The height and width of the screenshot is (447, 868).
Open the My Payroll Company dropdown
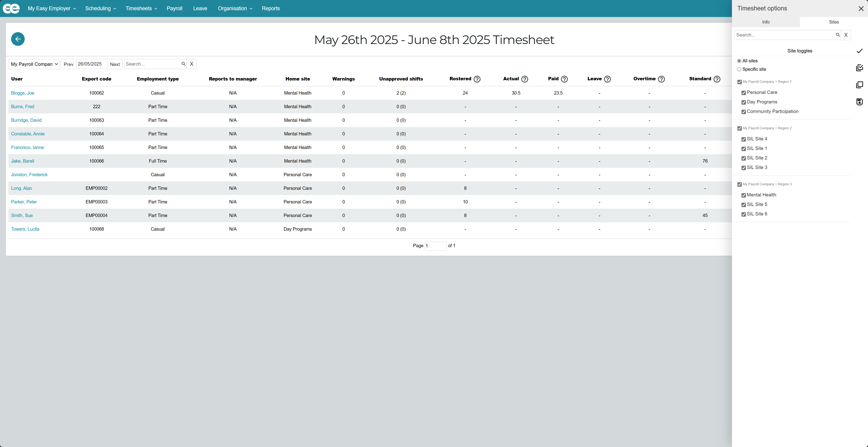[x=34, y=64]
